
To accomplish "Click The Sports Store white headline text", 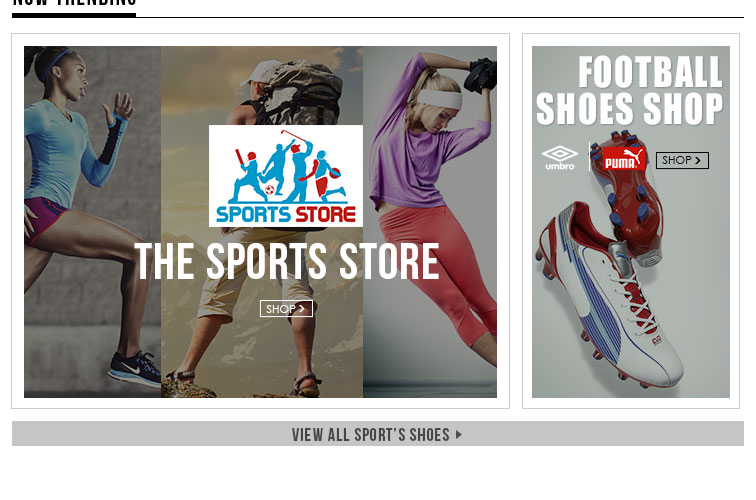I will click(287, 261).
